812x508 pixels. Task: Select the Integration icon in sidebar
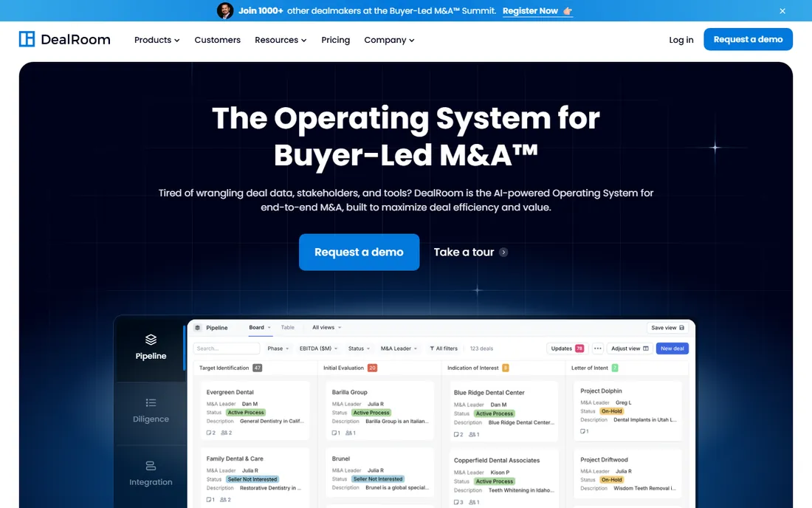pyautogui.click(x=151, y=466)
